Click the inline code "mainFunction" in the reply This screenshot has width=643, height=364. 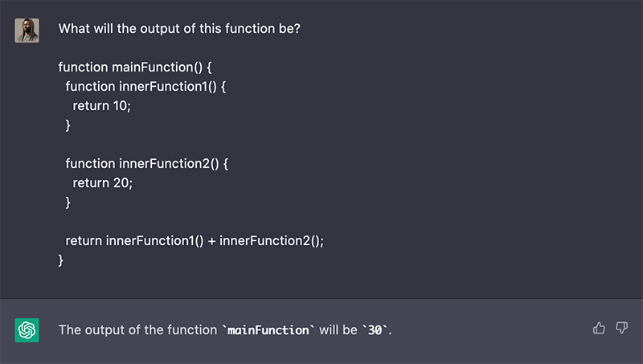(x=269, y=329)
